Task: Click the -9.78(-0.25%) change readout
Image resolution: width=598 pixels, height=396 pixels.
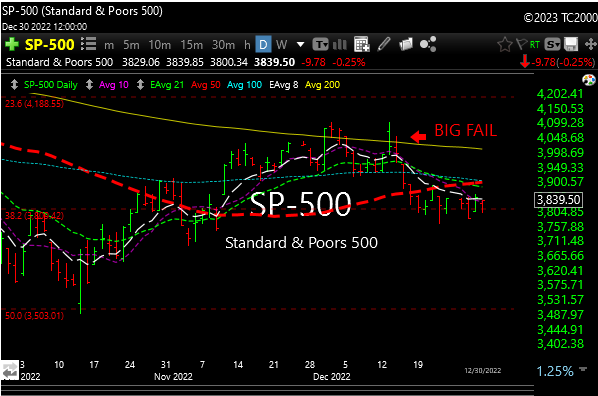Action: point(563,62)
